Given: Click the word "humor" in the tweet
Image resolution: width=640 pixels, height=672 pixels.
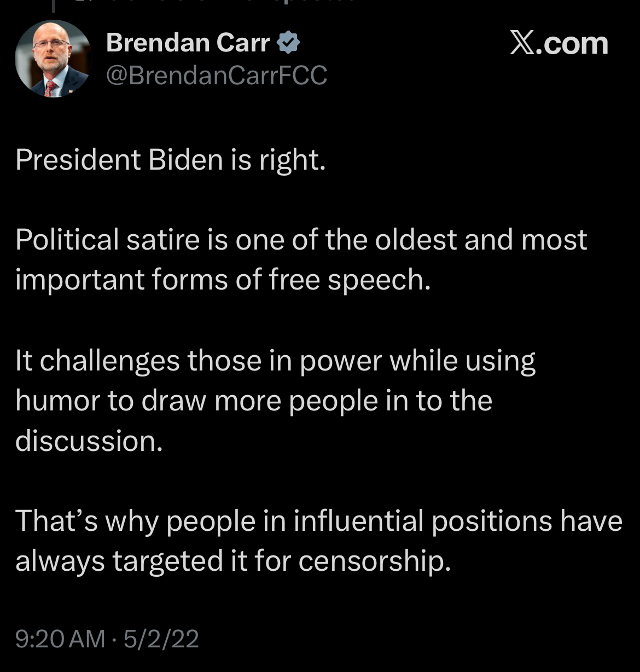Looking at the screenshot, I should (x=57, y=401).
